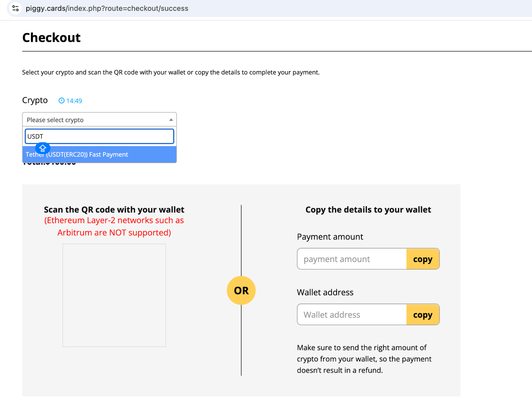Click the page URL in the address bar
The height and width of the screenshot is (402, 532).
click(107, 8)
